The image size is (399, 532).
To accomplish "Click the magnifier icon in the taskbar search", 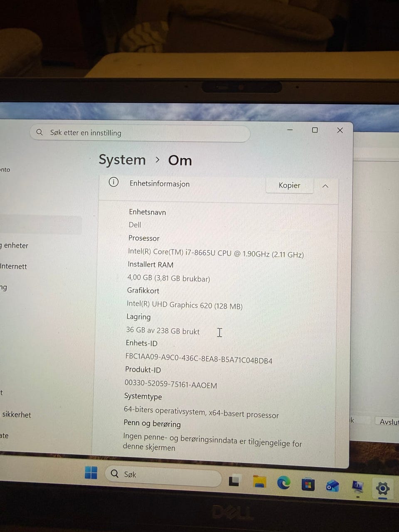I will point(114,473).
